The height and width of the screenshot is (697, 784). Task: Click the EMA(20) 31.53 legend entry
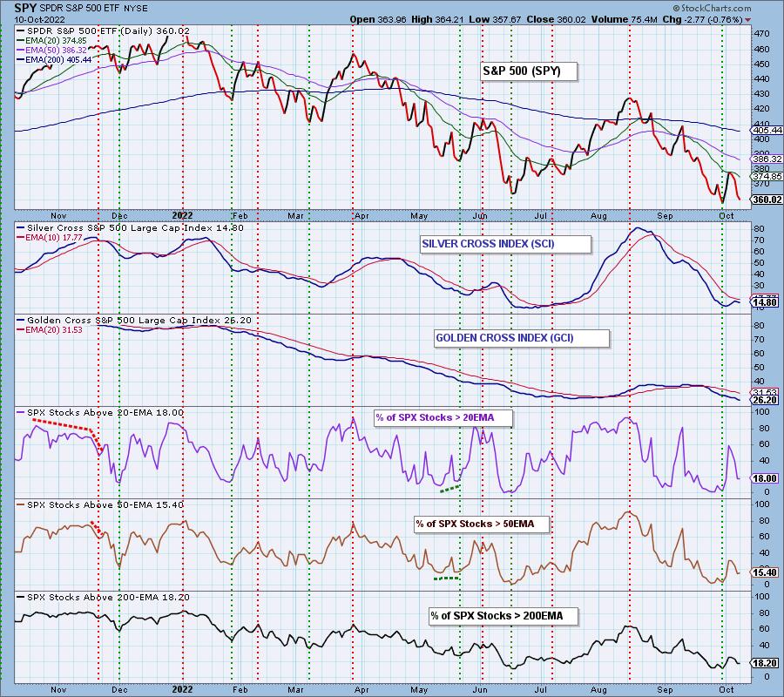49,330
